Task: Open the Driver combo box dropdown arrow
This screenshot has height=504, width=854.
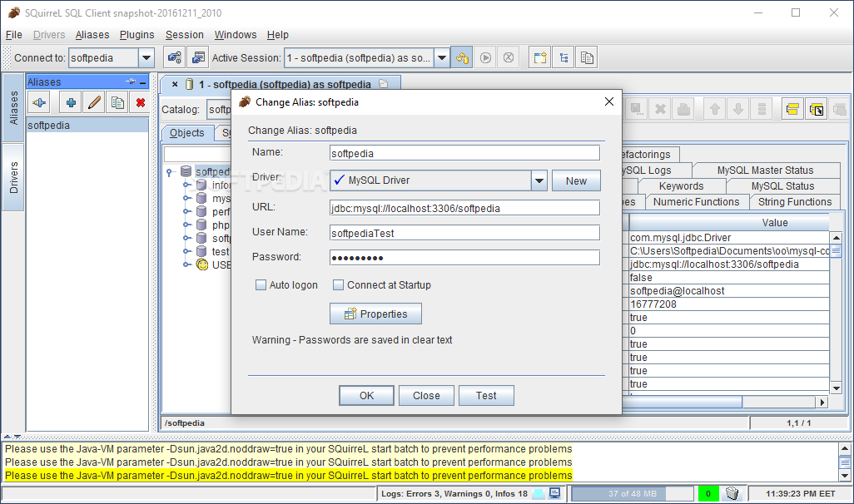Action: 539,180
